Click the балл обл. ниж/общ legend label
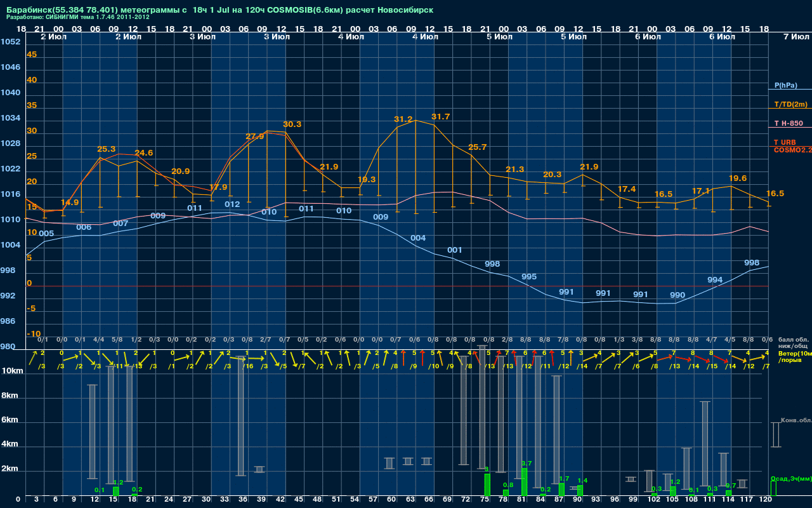Screen dimensions: 812x508 tap(793, 342)
